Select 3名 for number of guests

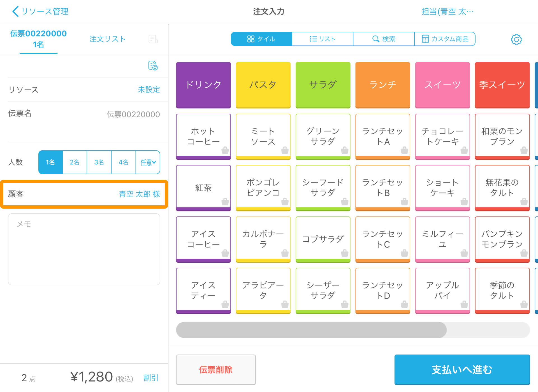pos(99,162)
